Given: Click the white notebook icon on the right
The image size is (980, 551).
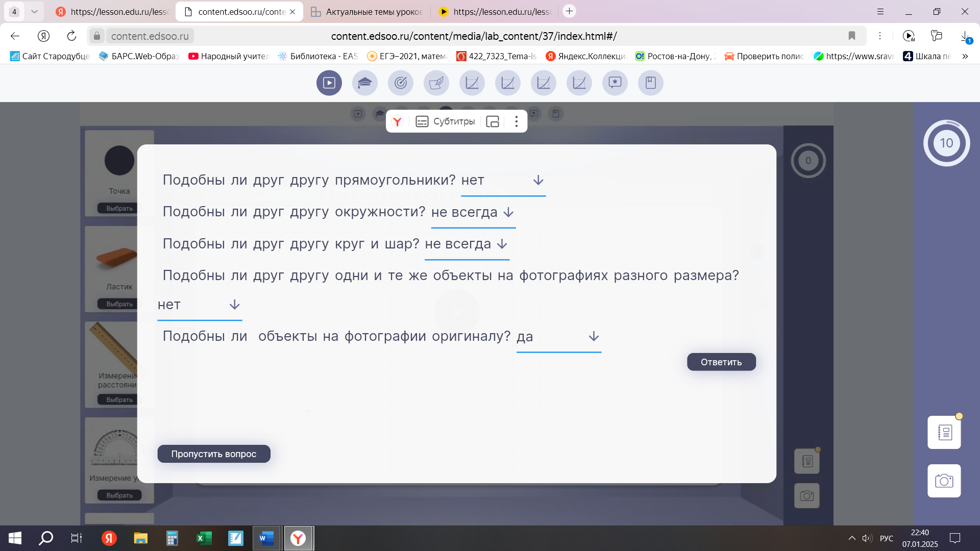Looking at the screenshot, I should [944, 433].
